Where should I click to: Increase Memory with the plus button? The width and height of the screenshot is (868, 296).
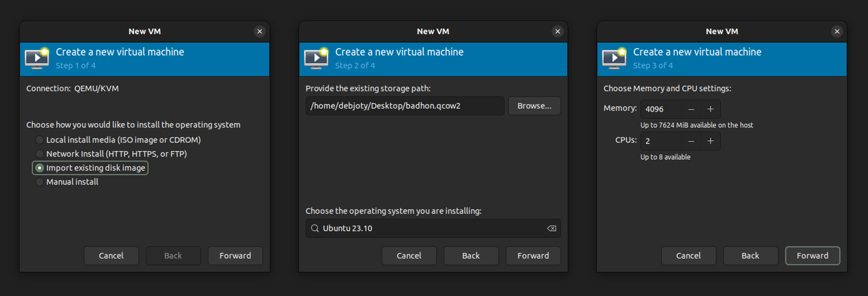pyautogui.click(x=710, y=109)
